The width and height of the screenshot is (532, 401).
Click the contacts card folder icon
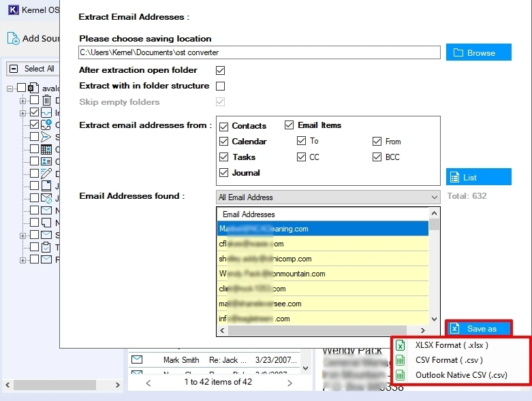point(46,161)
